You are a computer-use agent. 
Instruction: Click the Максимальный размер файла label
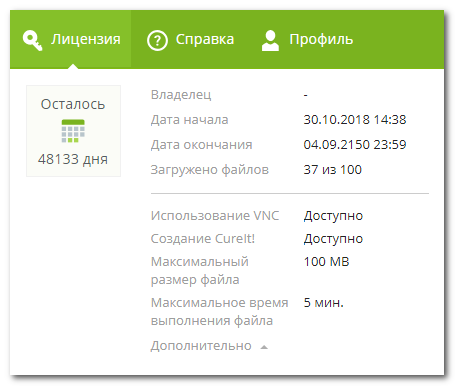click(x=200, y=271)
